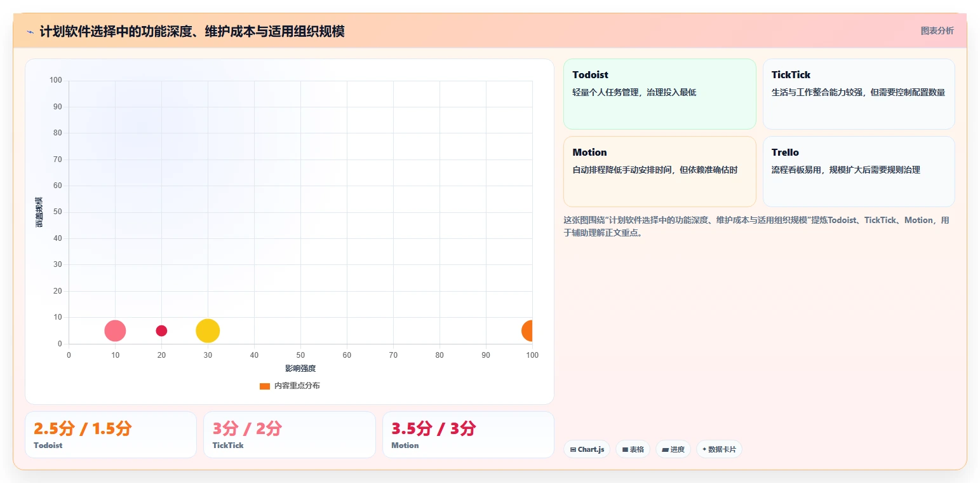The height and width of the screenshot is (483, 980).
Task: Click the 表格 tag
Action: point(633,449)
